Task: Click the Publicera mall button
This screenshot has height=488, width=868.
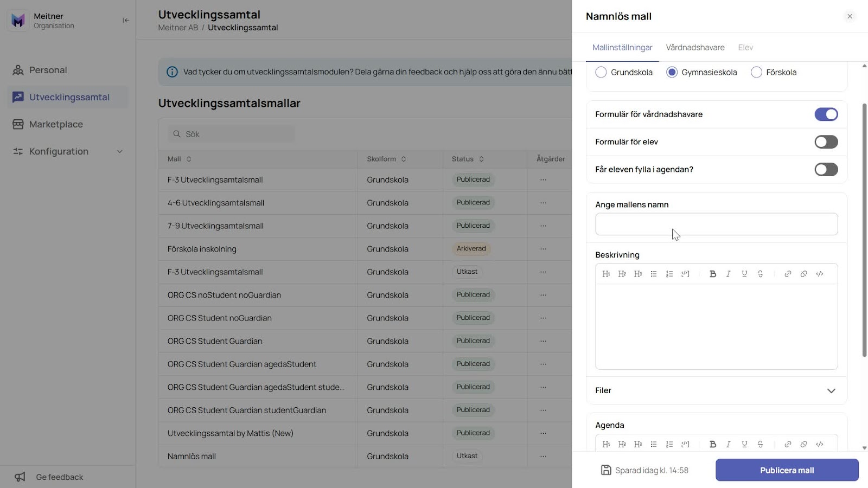Action: pyautogui.click(x=787, y=470)
